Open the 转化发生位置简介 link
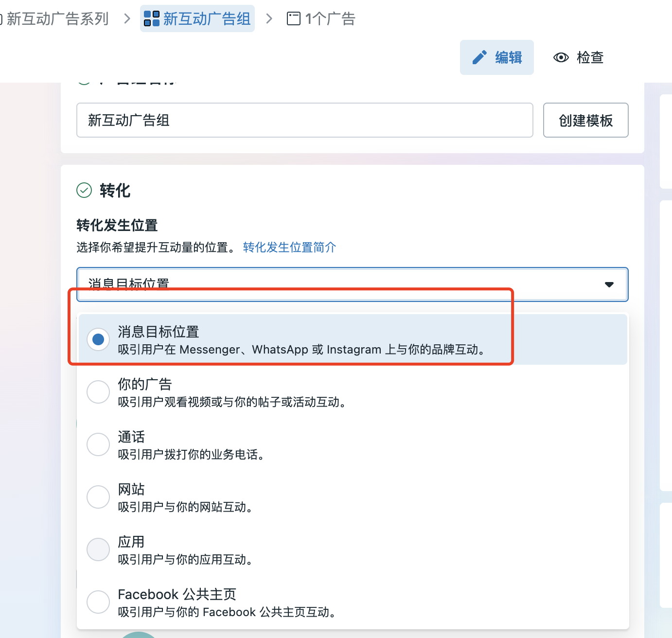 point(289,248)
